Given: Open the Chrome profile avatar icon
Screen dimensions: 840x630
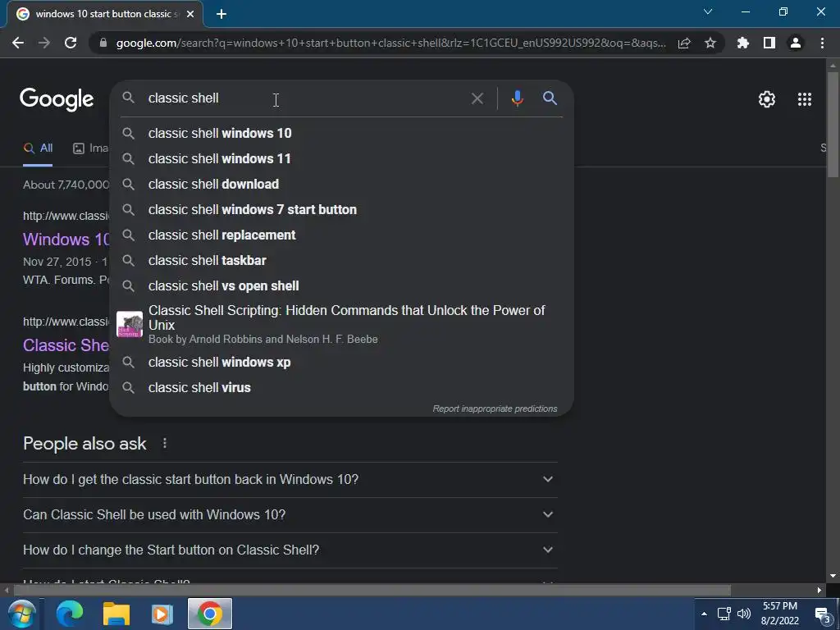Looking at the screenshot, I should point(796,43).
